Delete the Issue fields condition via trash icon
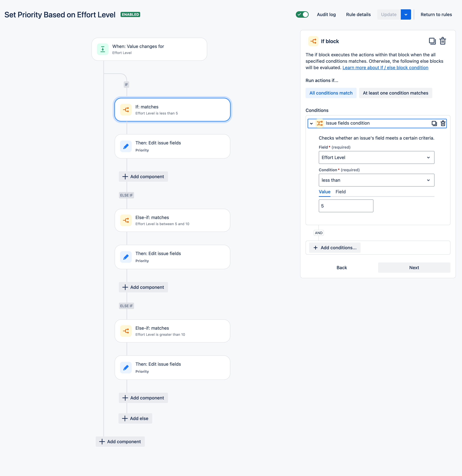 pos(443,123)
